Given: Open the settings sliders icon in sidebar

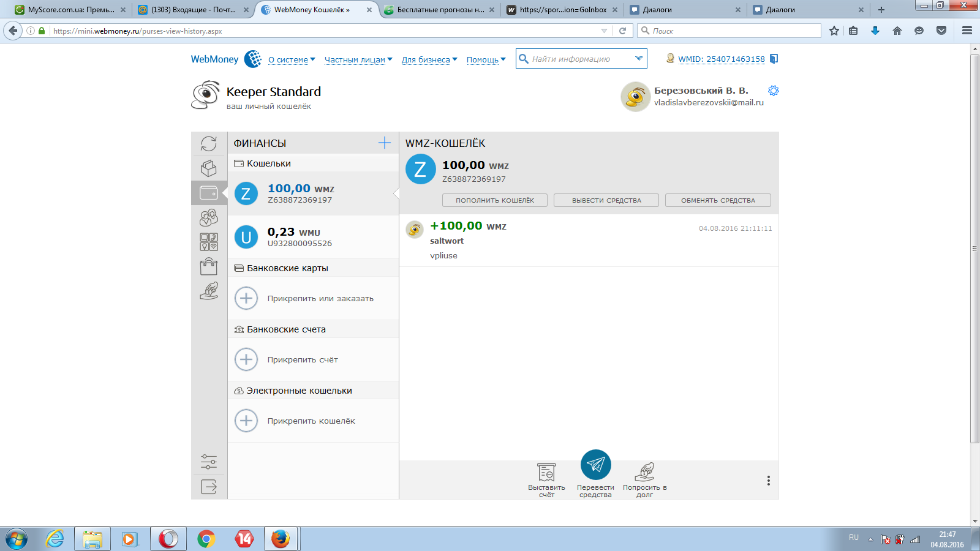Looking at the screenshot, I should 209,462.
